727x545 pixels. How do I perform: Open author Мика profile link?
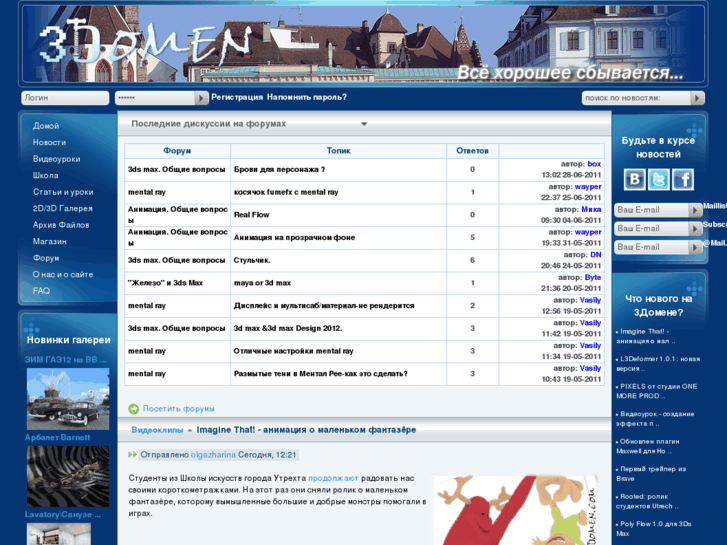pyautogui.click(x=591, y=209)
